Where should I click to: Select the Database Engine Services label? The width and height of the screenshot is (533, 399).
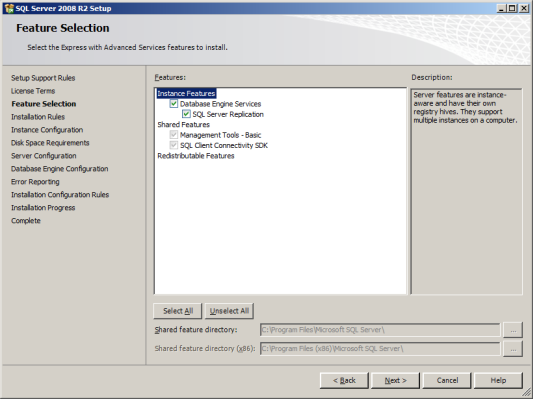221,104
